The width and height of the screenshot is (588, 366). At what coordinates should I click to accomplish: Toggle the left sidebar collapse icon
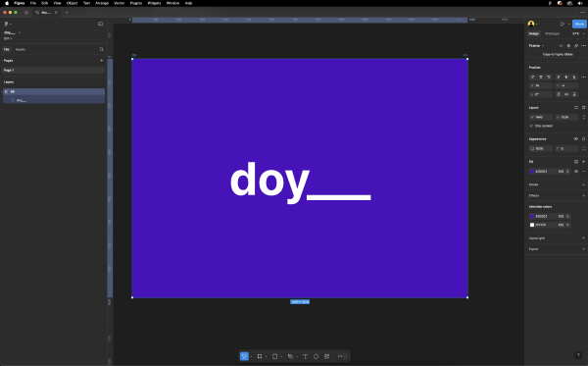tap(101, 24)
